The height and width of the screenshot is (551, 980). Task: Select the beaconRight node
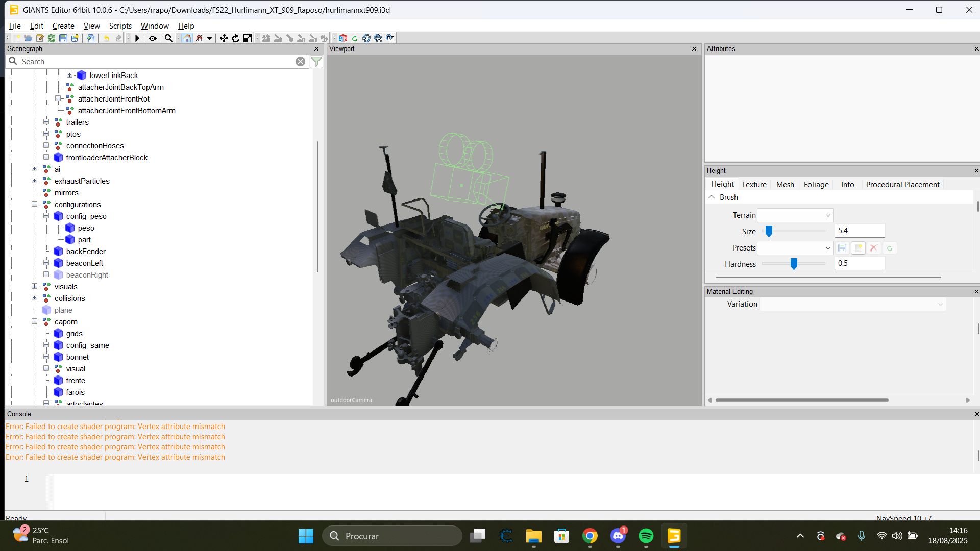coord(87,275)
